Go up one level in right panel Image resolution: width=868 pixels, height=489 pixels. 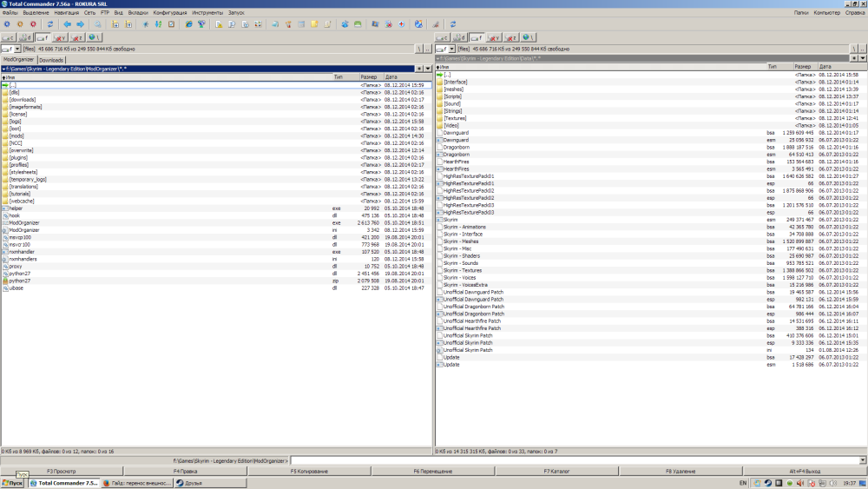coord(863,49)
